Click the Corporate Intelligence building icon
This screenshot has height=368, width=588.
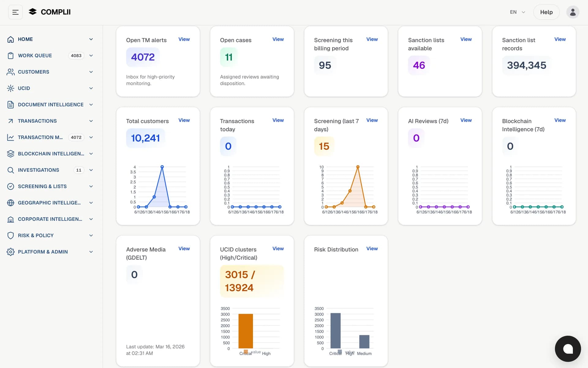(x=11, y=219)
